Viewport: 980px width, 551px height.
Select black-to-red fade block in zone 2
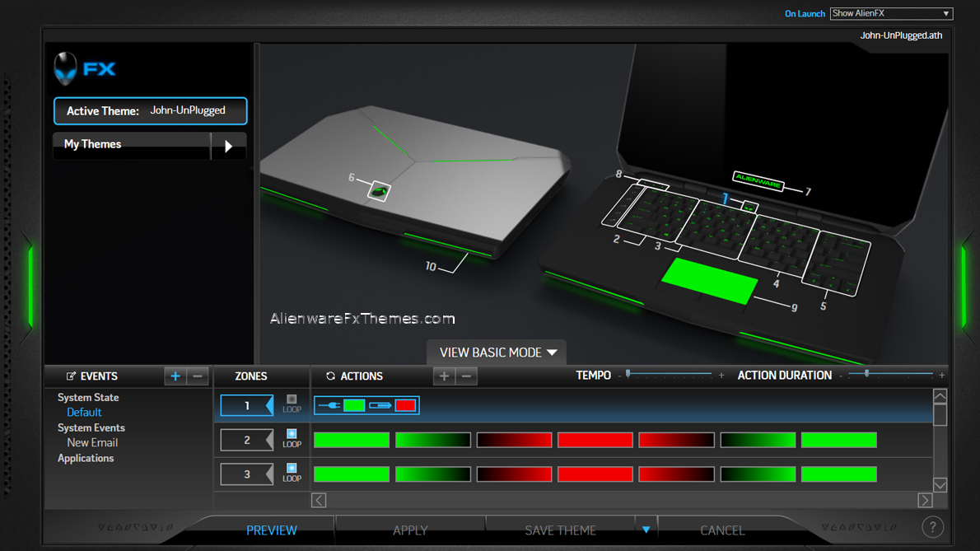pos(514,440)
